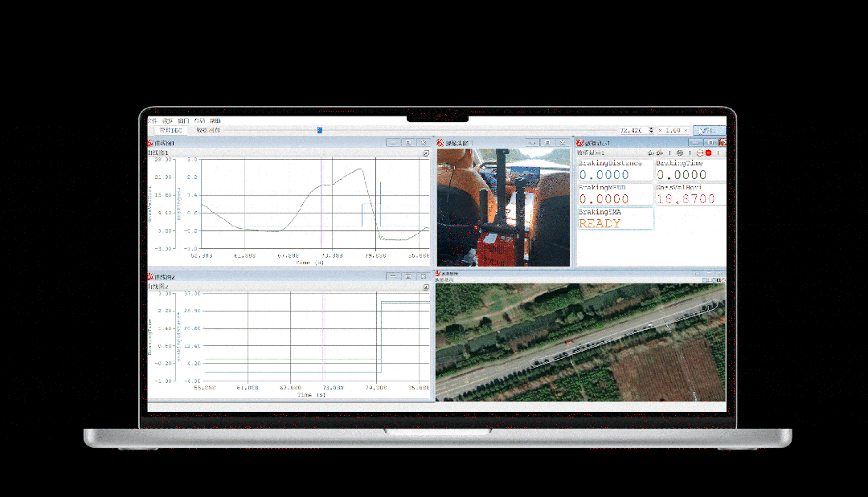The height and width of the screenshot is (497, 868).
Task: Click the expand icon on curve chart 1
Action: (427, 153)
